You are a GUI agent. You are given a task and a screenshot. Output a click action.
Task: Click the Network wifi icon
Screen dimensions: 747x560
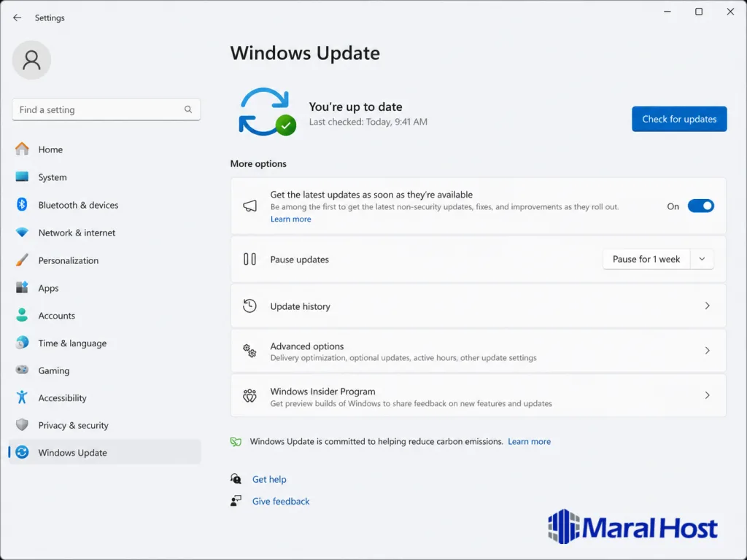pyautogui.click(x=22, y=233)
